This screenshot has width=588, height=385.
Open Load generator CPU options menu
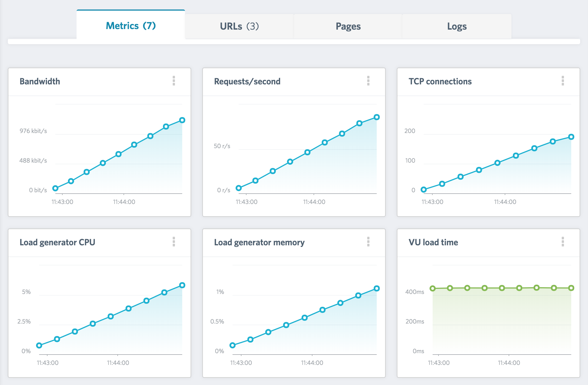(x=174, y=242)
